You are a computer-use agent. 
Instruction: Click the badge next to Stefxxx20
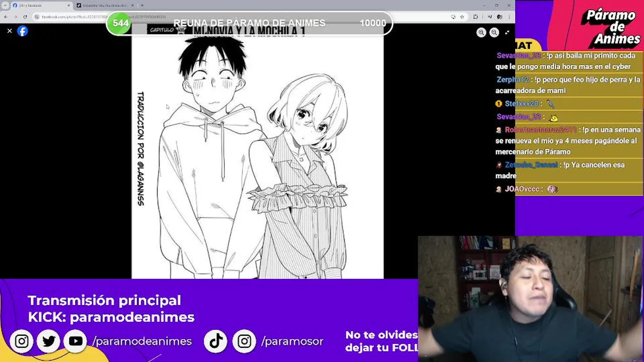pyautogui.click(x=499, y=104)
